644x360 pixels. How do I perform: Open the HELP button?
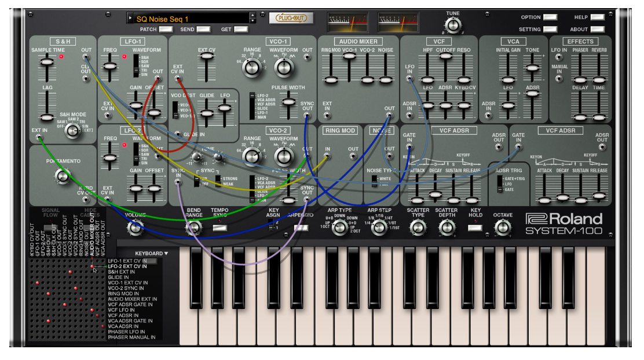pyautogui.click(x=597, y=17)
